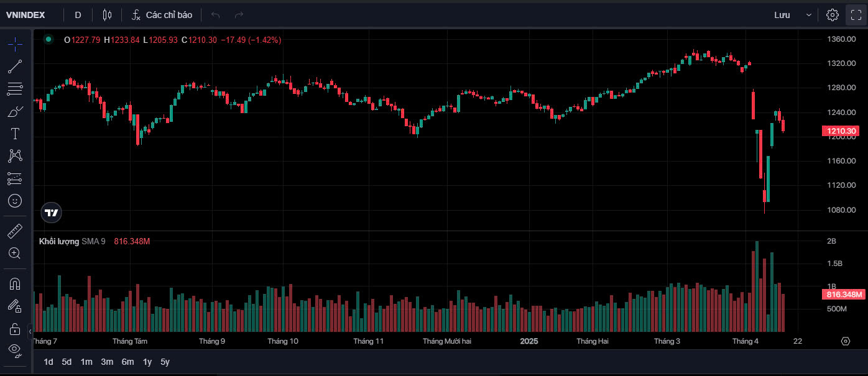Open the chart patterns tool

pos(15,156)
